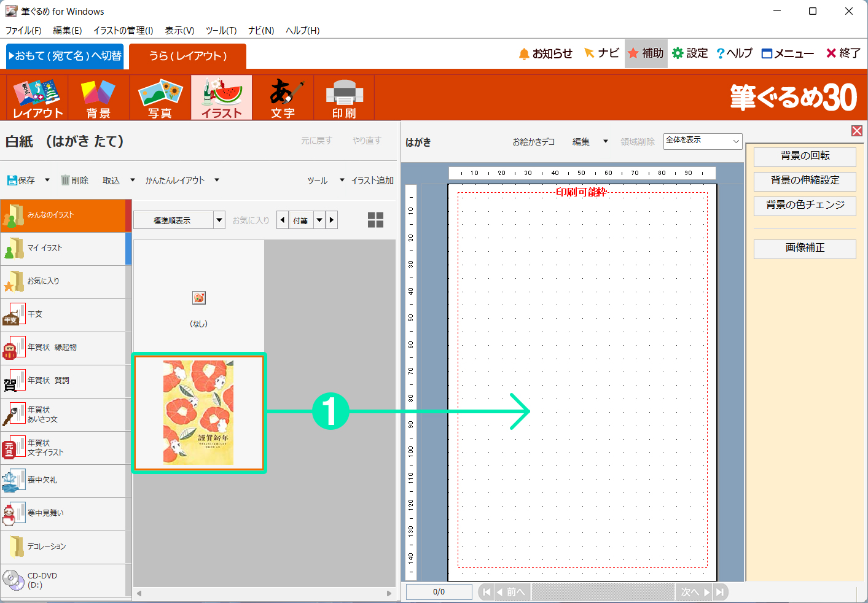868x603 pixels.
Task: Click the お知らせ notification bell
Action: 545,53
